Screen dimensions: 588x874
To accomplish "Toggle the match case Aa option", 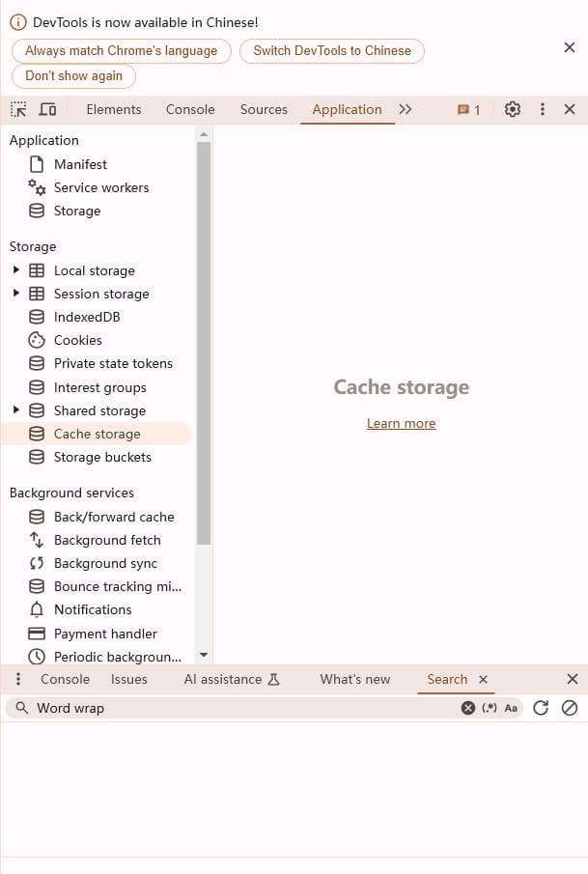I will pos(511,708).
